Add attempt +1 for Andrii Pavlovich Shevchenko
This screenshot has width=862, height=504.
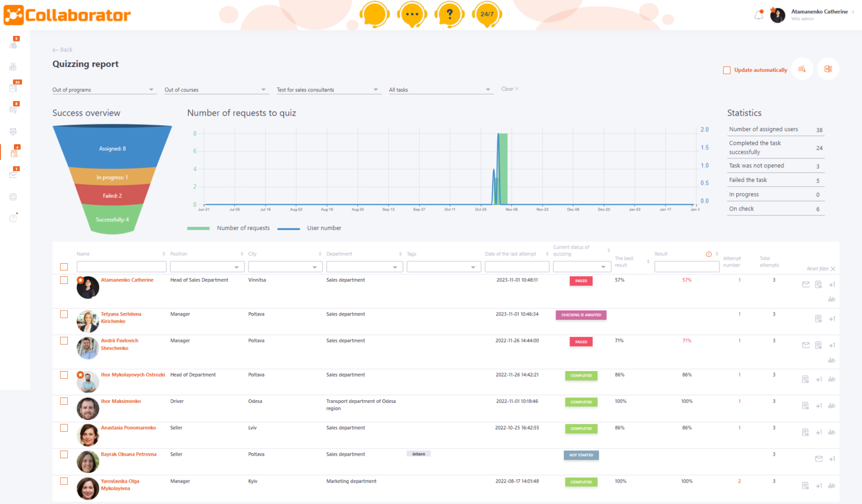click(832, 345)
